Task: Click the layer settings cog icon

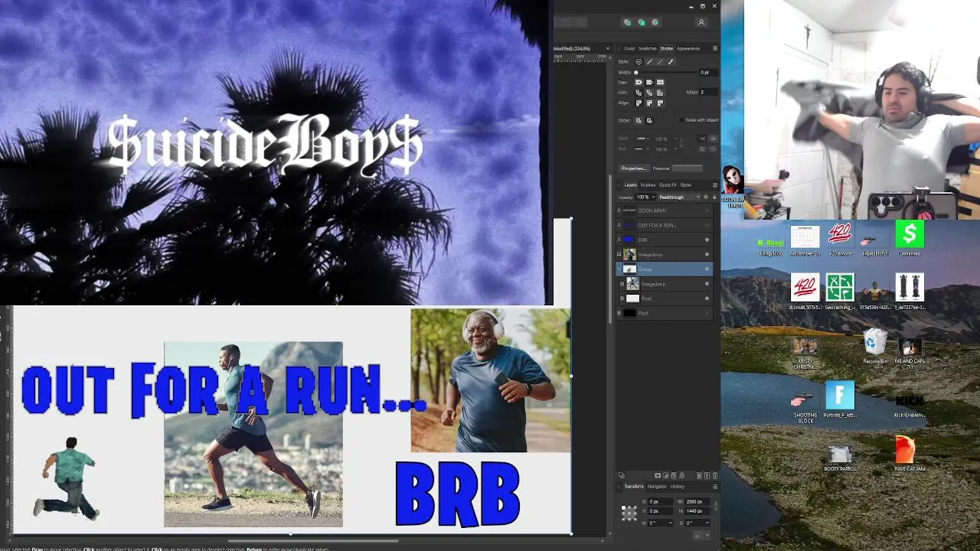Action: tap(706, 197)
